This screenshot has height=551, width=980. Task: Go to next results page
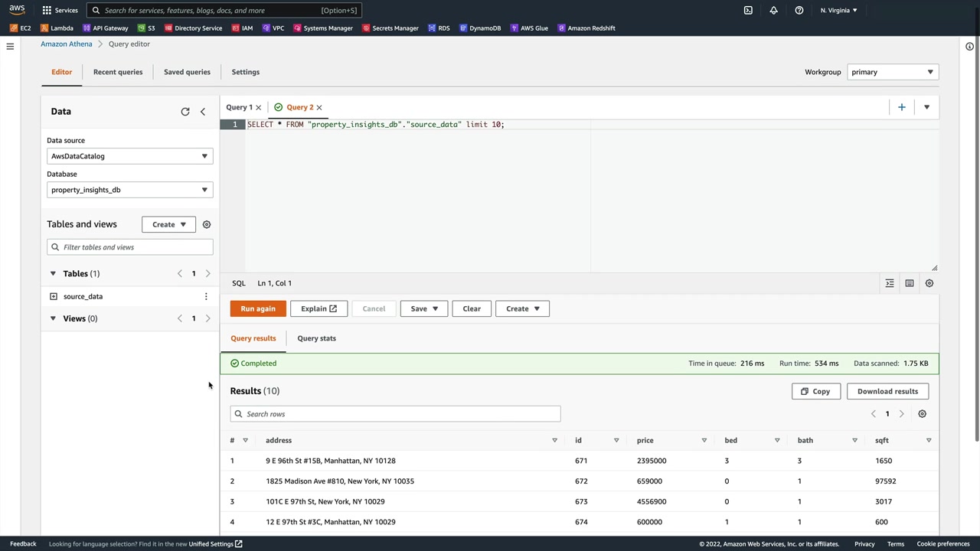[x=901, y=414]
